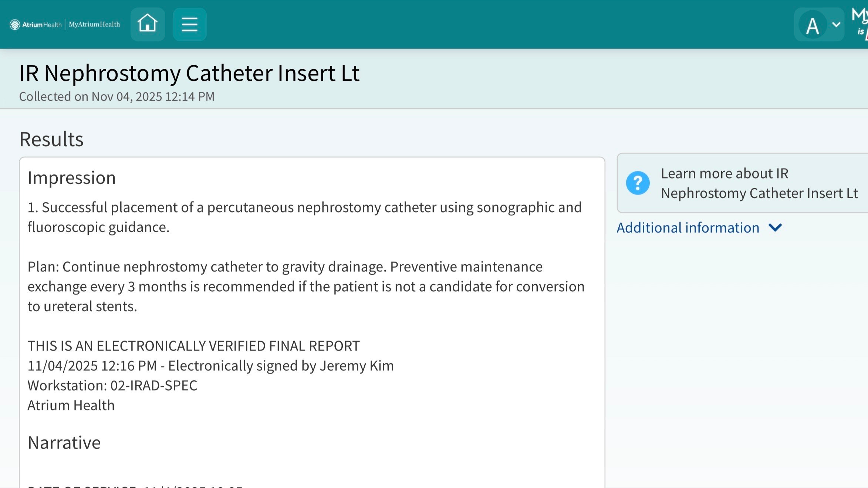
Task: Click the Narrative section heading
Action: pyautogui.click(x=64, y=443)
